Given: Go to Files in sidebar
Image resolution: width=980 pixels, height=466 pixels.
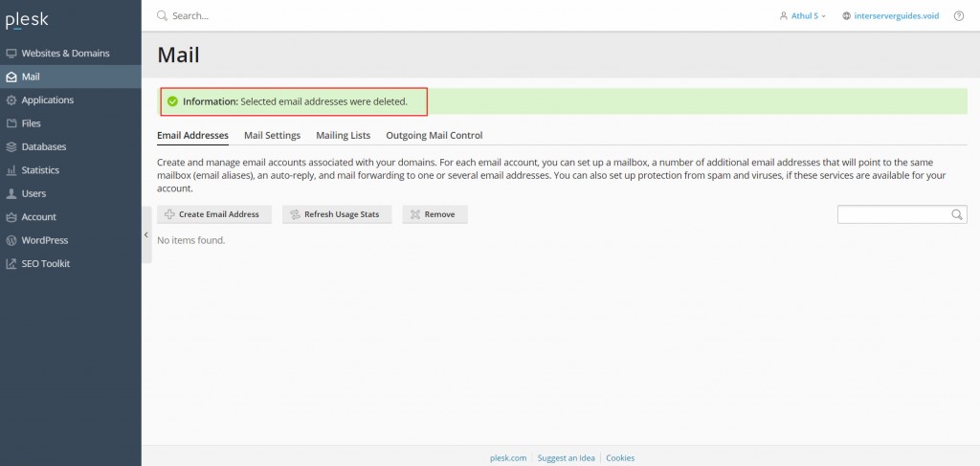Looking at the screenshot, I should click(31, 123).
